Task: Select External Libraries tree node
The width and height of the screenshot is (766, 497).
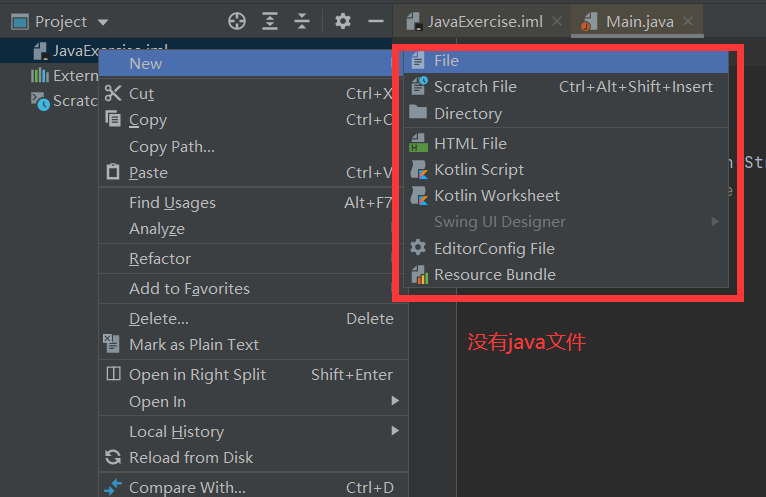Action: pyautogui.click(x=64, y=76)
